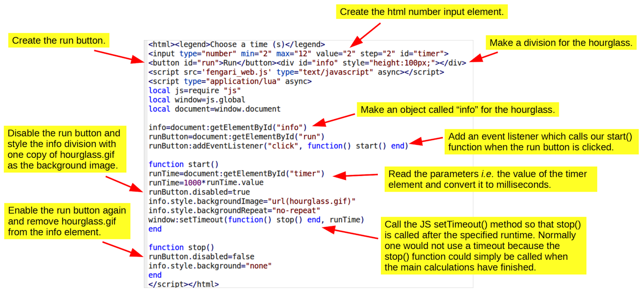Click the setTimeout() method explanation box
Image resolution: width=644 pixels, height=294 pixels.
[483, 246]
